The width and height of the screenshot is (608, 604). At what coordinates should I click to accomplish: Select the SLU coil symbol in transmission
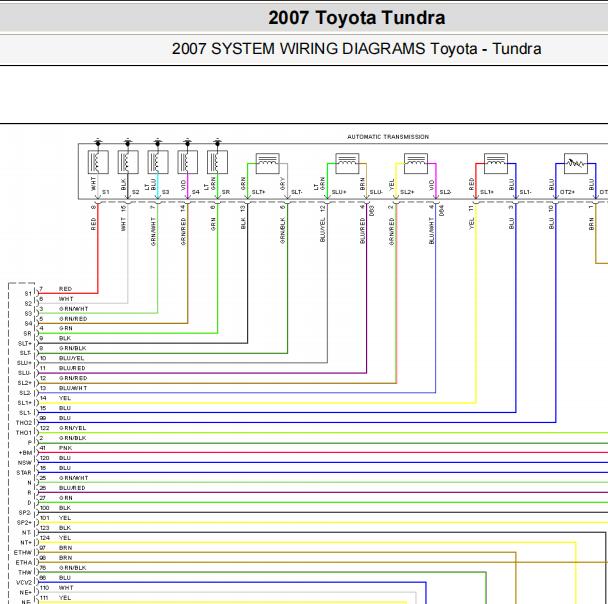coord(347,163)
